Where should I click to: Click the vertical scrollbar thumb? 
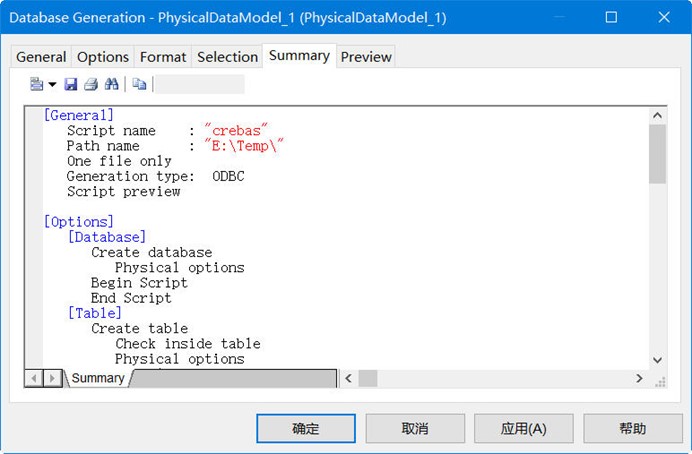[x=657, y=154]
